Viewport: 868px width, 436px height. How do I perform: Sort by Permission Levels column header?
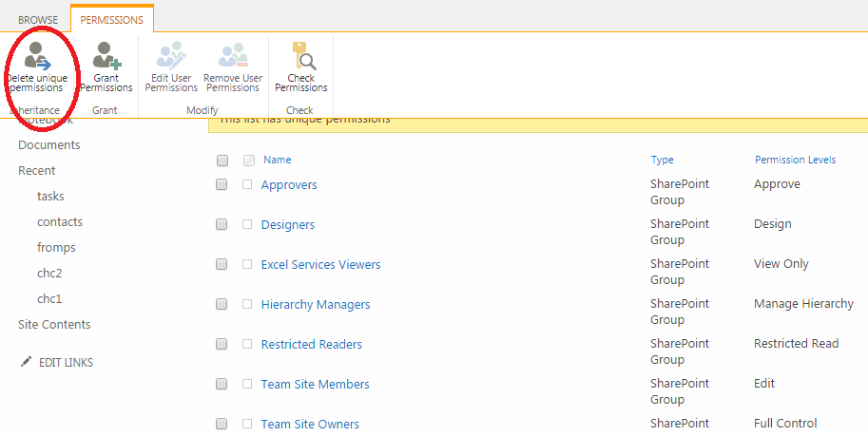click(796, 160)
